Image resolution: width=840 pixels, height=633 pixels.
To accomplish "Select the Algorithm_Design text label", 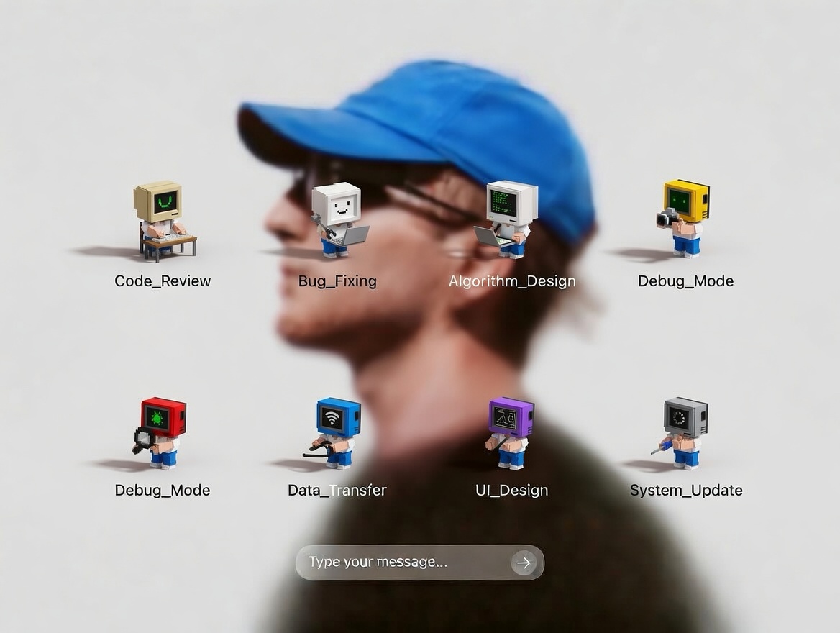I will point(512,281).
